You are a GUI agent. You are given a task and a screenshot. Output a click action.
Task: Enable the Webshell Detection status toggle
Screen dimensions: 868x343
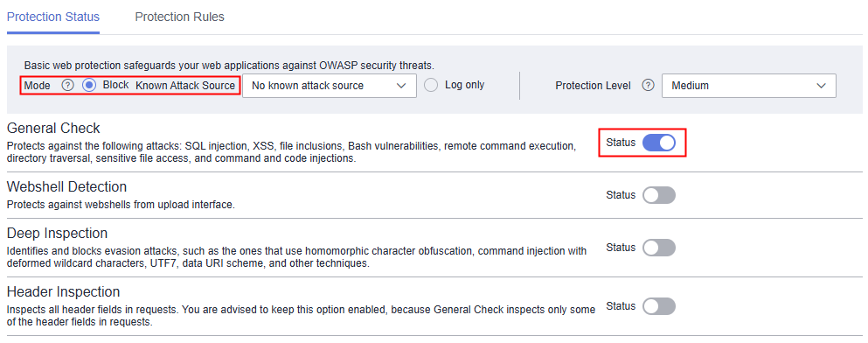pyautogui.click(x=659, y=195)
